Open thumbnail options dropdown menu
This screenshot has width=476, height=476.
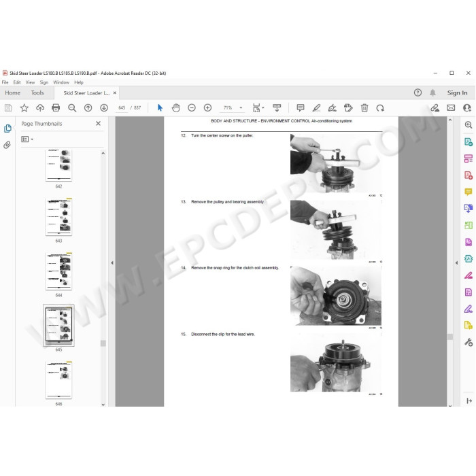tap(27, 139)
